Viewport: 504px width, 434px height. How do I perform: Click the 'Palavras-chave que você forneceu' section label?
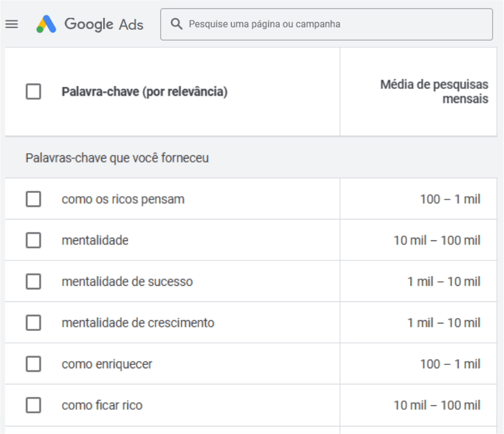tap(117, 159)
